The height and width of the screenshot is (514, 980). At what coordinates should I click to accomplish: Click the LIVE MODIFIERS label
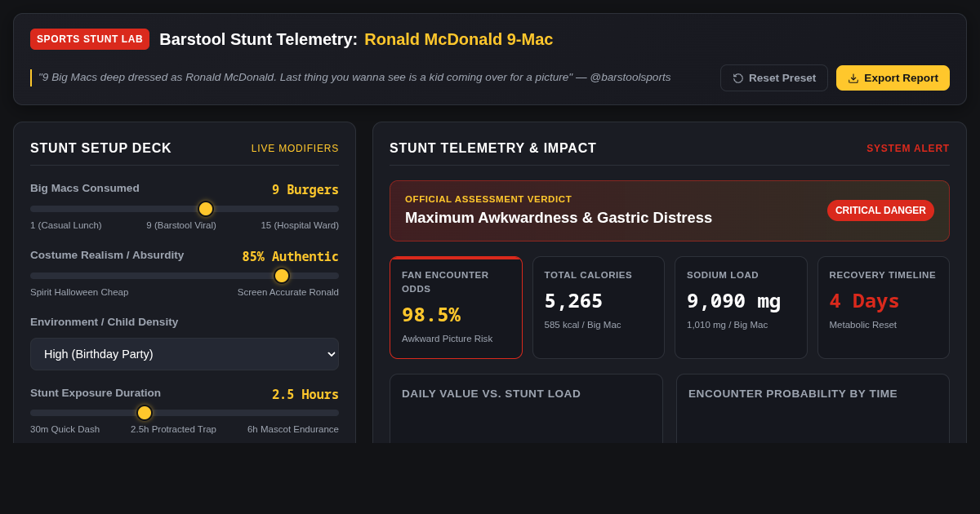[295, 148]
